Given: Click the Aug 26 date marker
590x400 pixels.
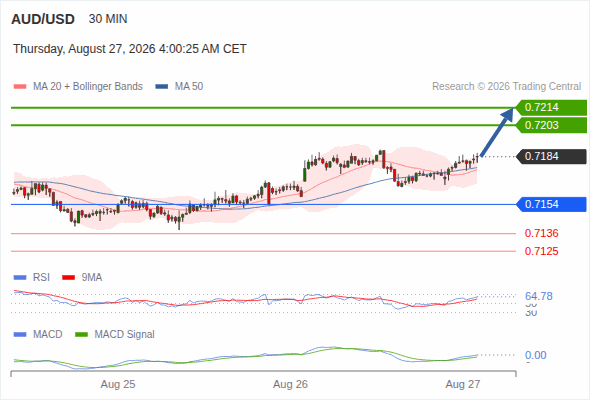Looking at the screenshot, I should point(290,384).
